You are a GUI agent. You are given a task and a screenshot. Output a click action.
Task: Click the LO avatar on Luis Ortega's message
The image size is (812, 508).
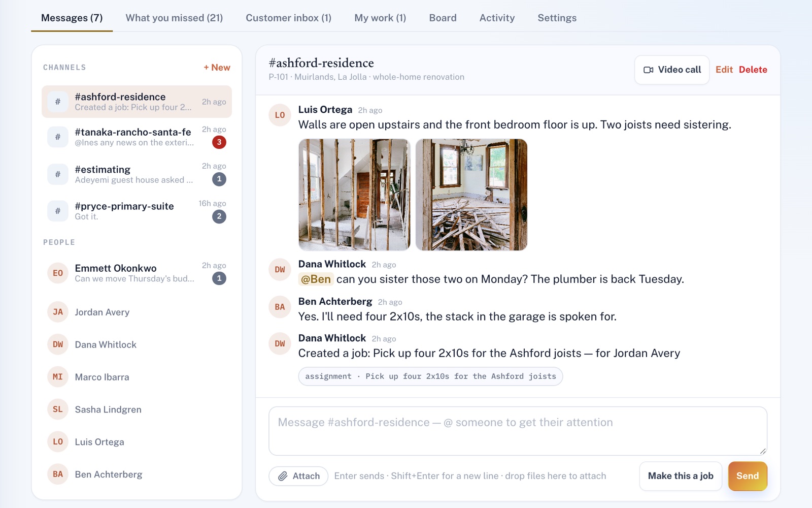(280, 115)
